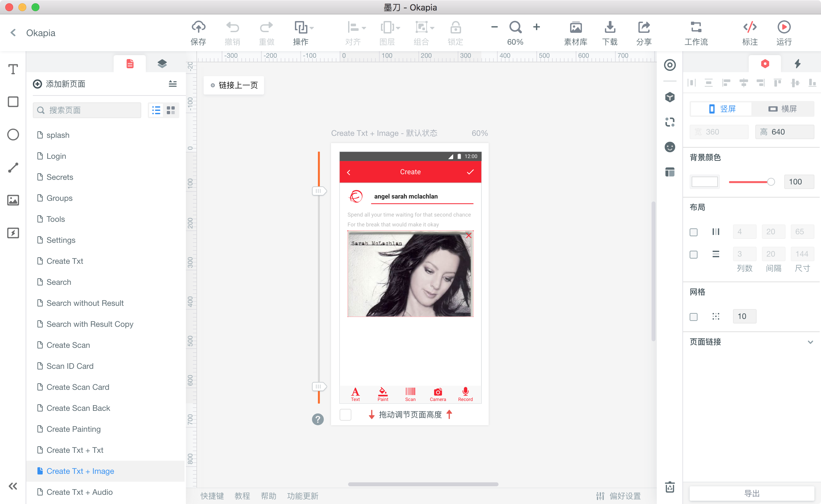Collapse the left panel with double chevron
821x504 pixels.
(13, 486)
